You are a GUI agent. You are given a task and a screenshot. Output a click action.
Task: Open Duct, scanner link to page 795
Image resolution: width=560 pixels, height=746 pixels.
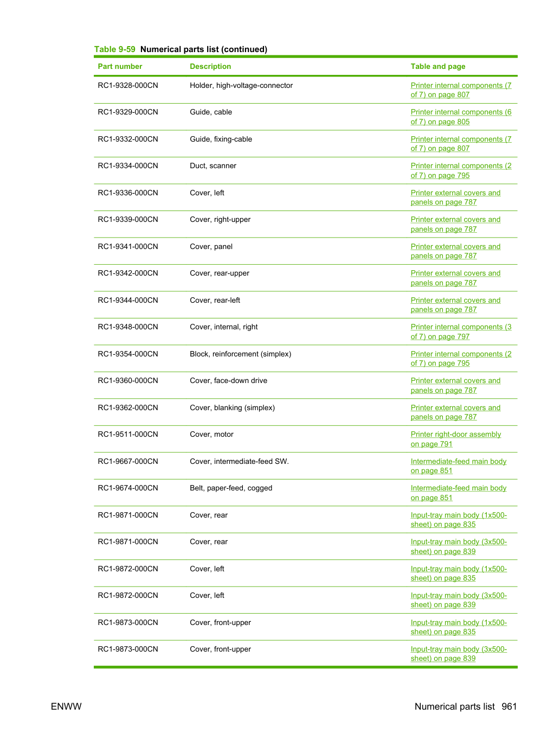click(x=461, y=171)
